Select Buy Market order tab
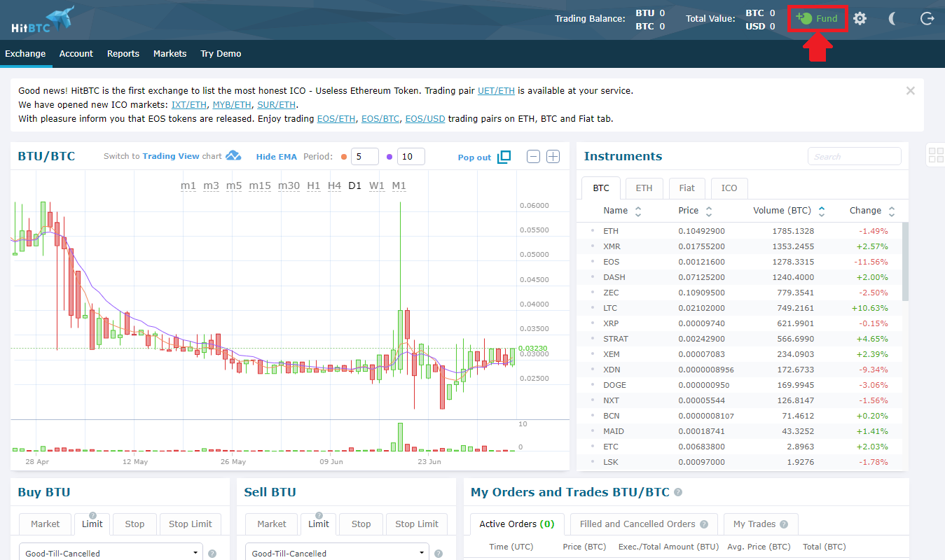The width and height of the screenshot is (945, 560). [46, 524]
